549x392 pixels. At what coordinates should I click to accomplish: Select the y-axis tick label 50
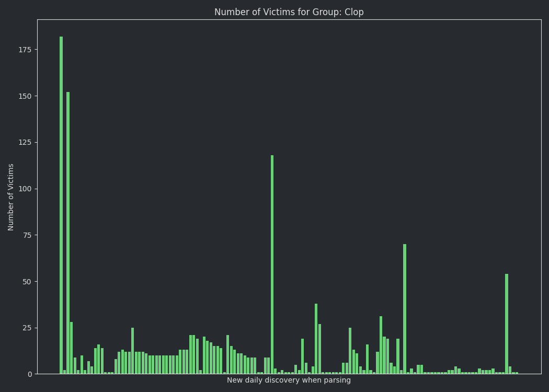27,282
